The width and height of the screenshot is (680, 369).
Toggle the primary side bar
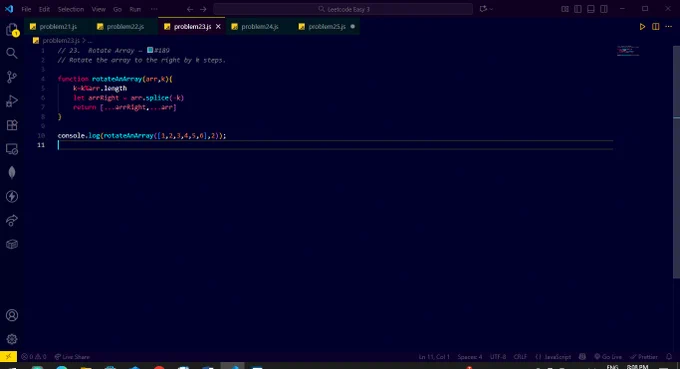578,9
